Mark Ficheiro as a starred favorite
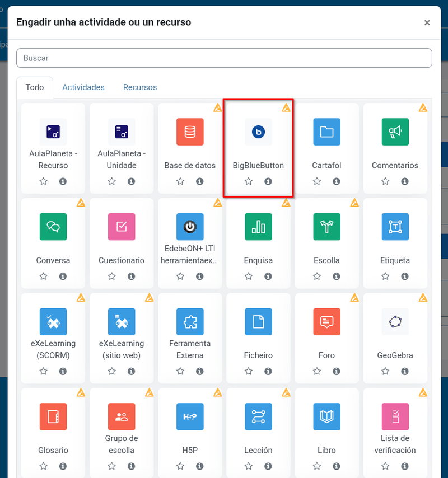 pos(249,371)
